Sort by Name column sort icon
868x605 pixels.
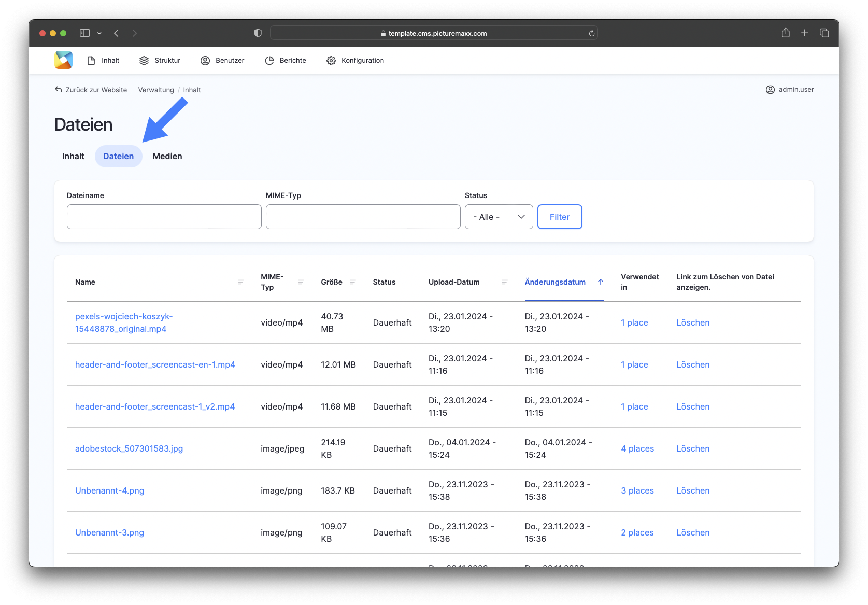click(x=241, y=282)
